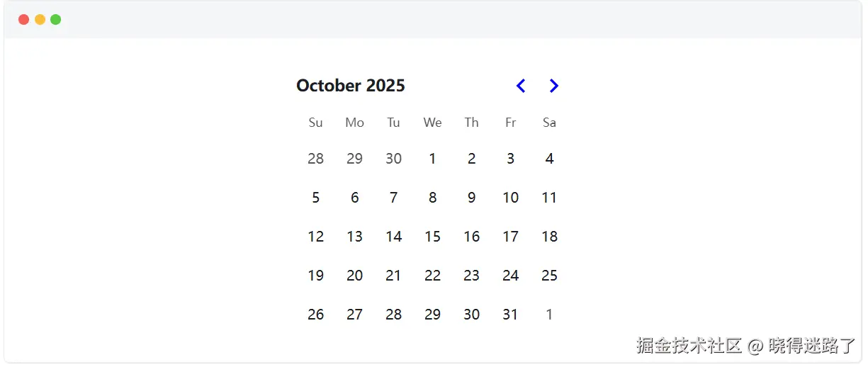Click the yellow minimize dot

tap(40, 19)
